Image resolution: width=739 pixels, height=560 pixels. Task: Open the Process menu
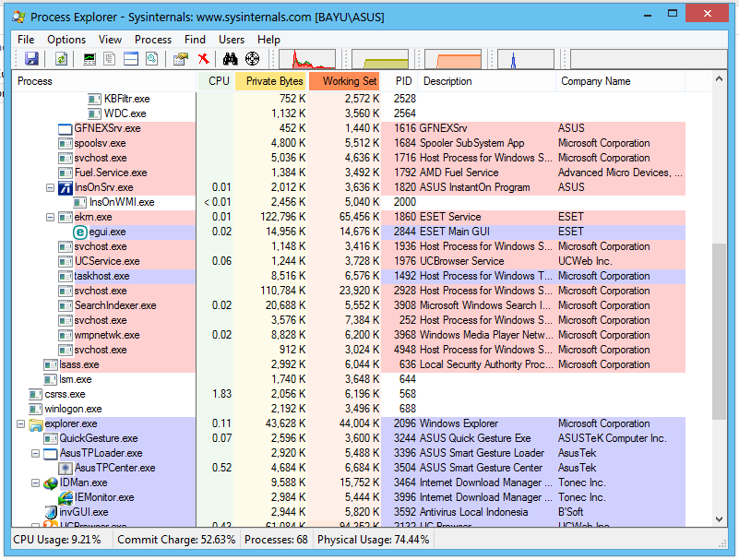point(153,40)
